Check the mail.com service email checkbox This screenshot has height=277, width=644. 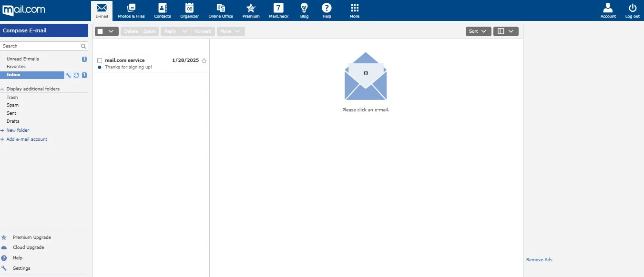pyautogui.click(x=100, y=60)
